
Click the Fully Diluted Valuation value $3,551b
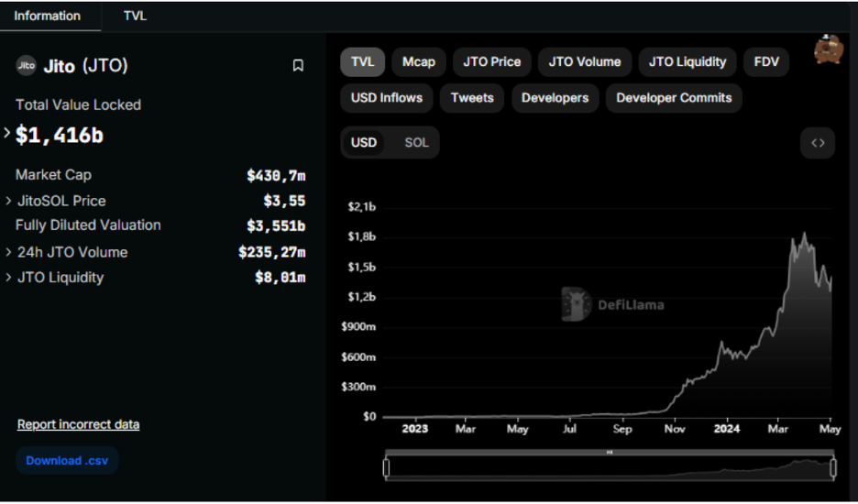pyautogui.click(x=276, y=226)
